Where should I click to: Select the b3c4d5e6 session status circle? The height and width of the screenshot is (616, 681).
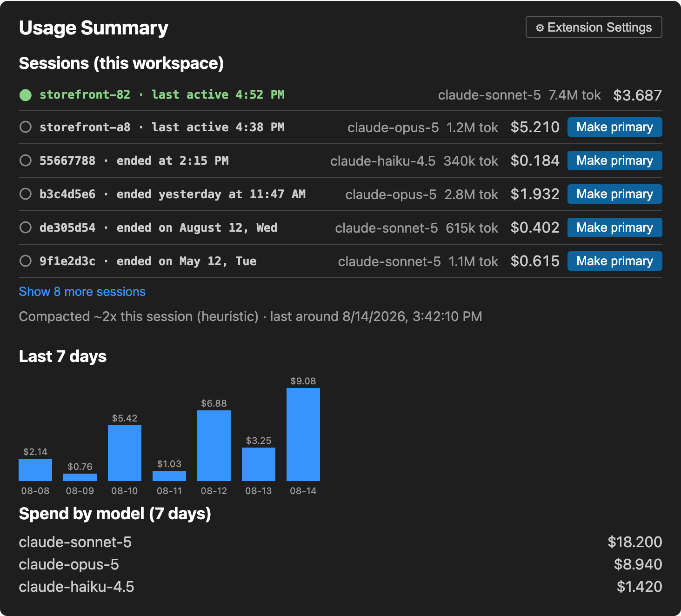pyautogui.click(x=26, y=194)
